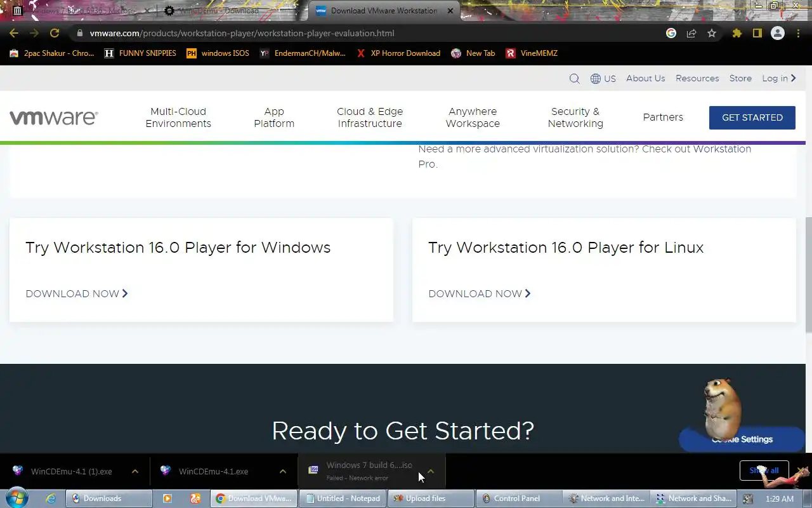Click the Google icon in address bar
Viewport: 812px width, 508px height.
pyautogui.click(x=671, y=33)
